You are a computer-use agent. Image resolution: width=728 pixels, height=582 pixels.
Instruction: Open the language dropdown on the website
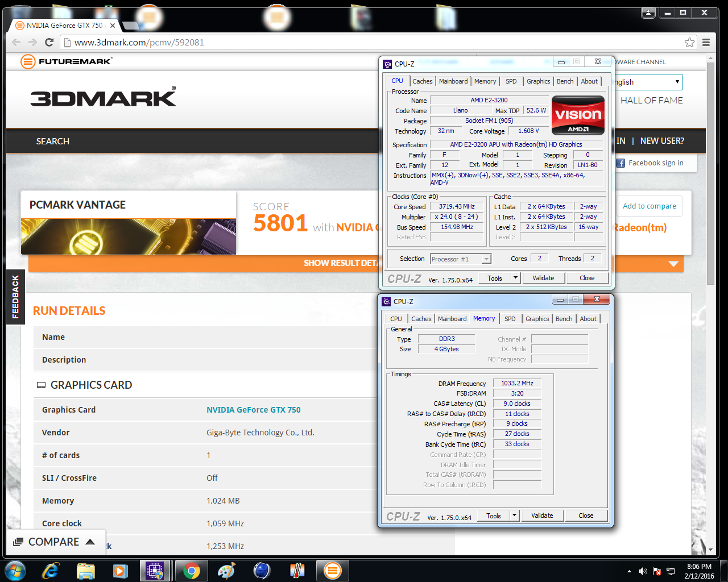coord(648,82)
